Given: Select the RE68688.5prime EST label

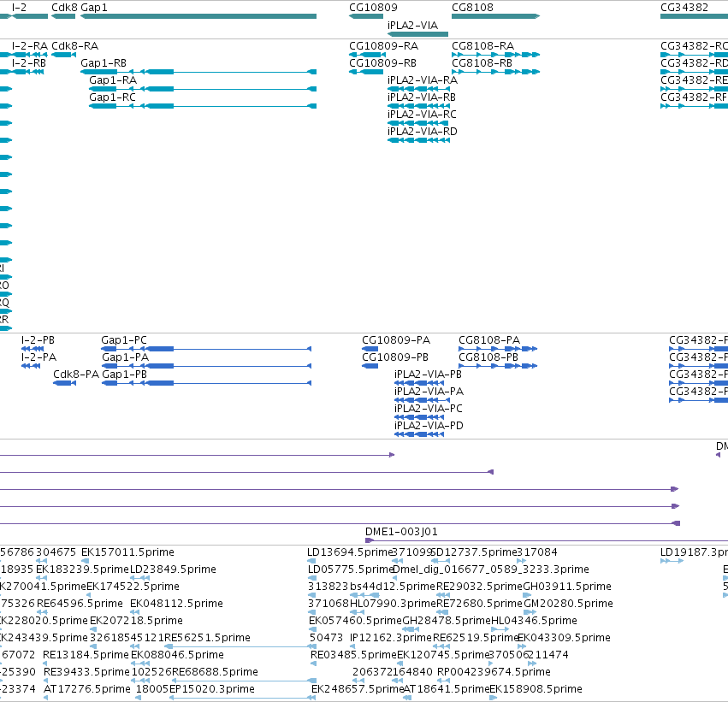Looking at the screenshot, I should pos(215,672).
